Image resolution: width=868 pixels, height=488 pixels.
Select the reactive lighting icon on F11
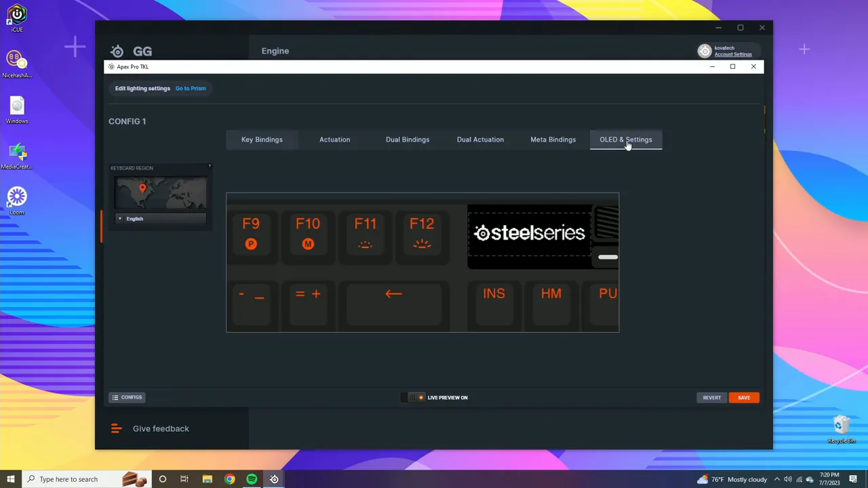click(x=365, y=244)
